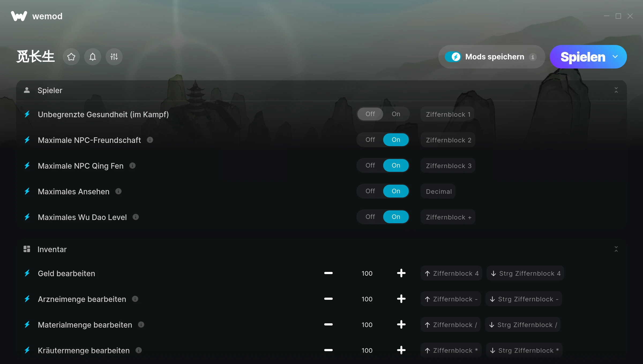Show info for Maximale NPC-Freundschaft
Screen dimensions: 643x364
pos(150,140)
